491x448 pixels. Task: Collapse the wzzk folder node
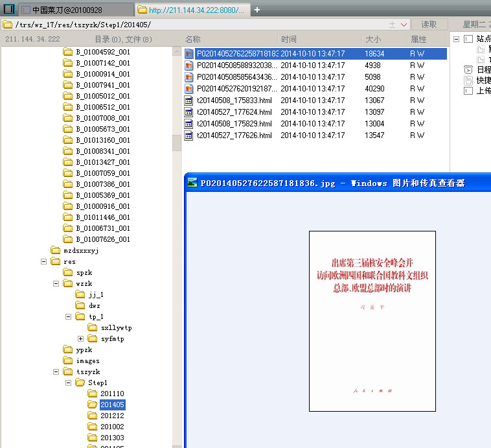tap(56, 284)
